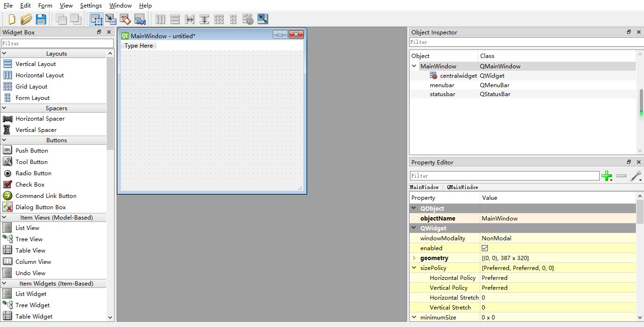Collapse the QObject property section
The height and width of the screenshot is (327, 644).
pos(414,208)
